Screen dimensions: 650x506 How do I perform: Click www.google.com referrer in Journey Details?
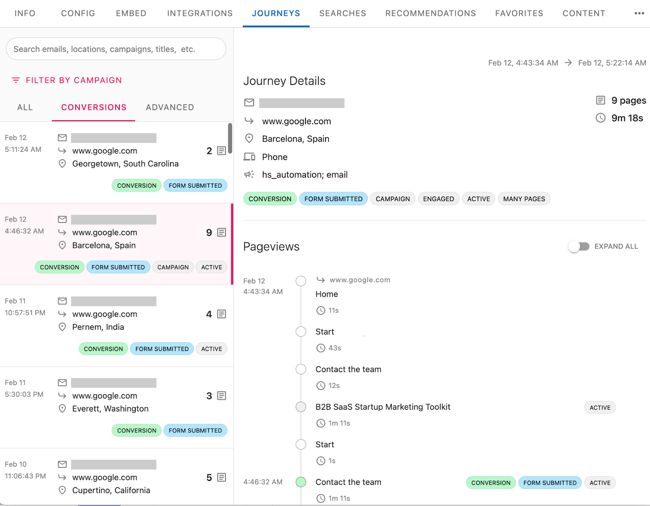tap(296, 121)
